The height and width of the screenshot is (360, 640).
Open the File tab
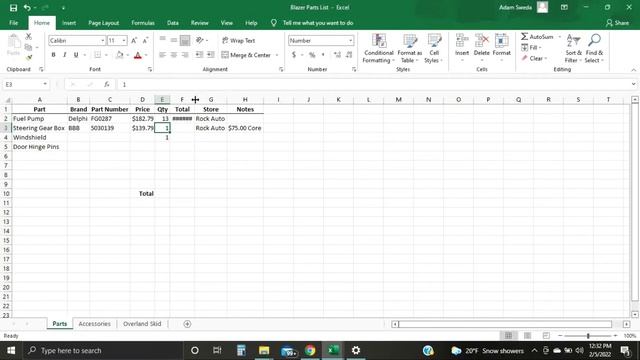pos(13,23)
